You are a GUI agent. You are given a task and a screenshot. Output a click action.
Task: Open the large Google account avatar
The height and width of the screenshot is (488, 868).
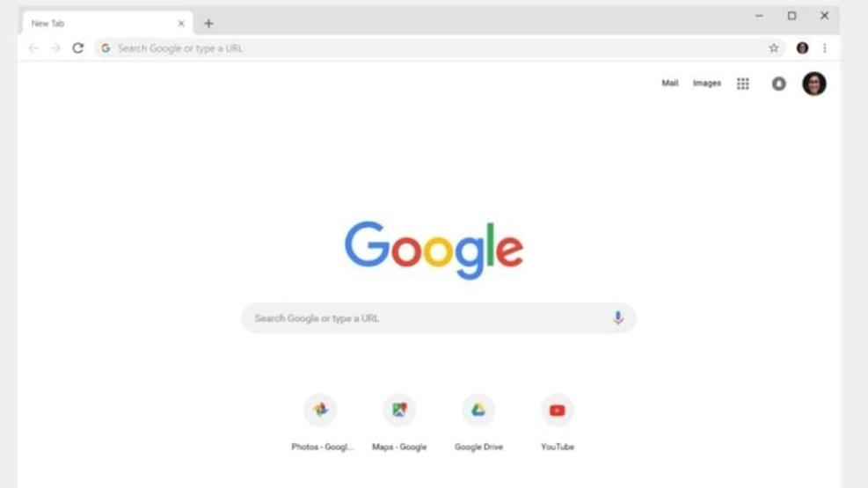813,84
